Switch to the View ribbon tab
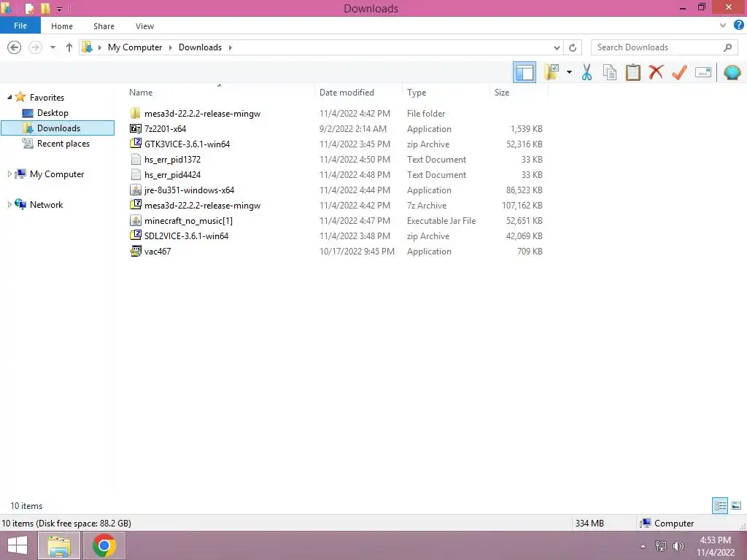This screenshot has height=560, width=747. (x=144, y=26)
